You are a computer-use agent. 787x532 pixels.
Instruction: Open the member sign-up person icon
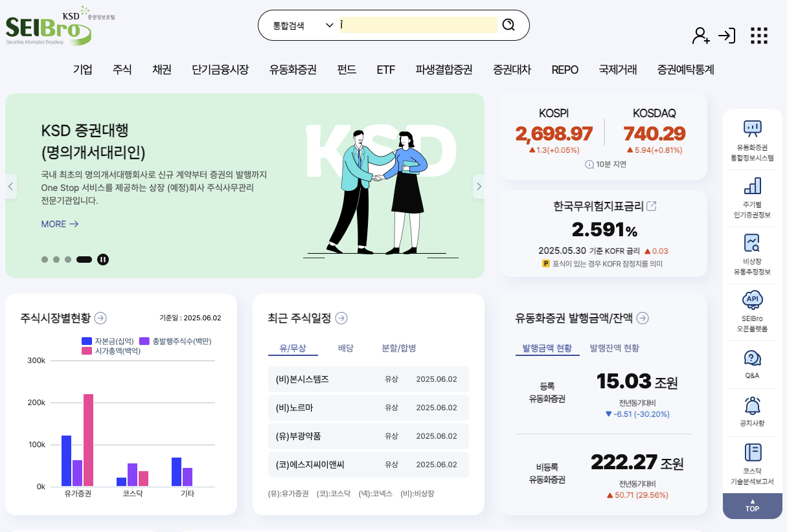coord(701,36)
